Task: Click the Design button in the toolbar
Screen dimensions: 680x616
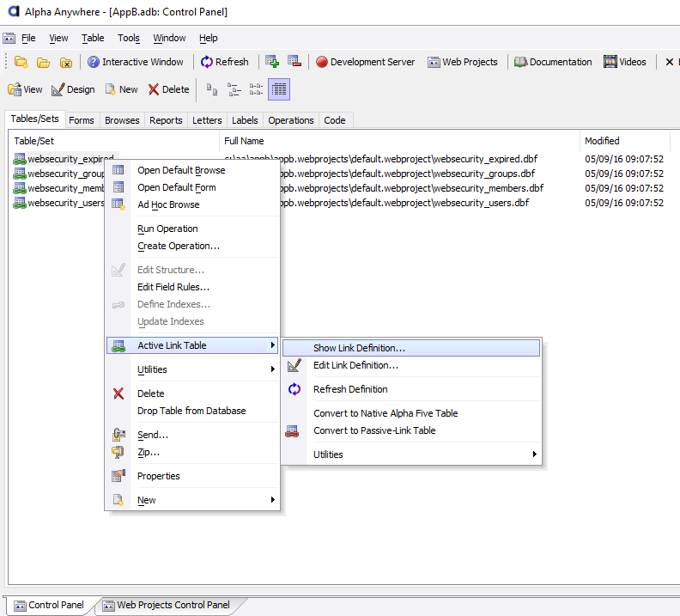Action: click(73, 89)
